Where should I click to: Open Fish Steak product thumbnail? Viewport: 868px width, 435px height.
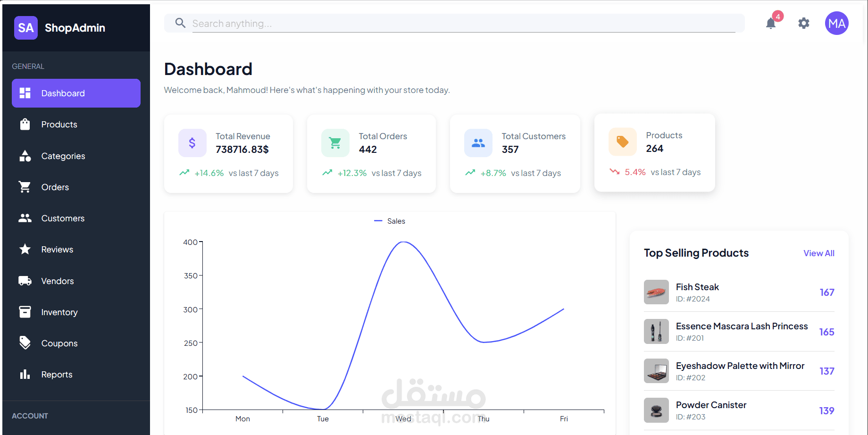(x=656, y=292)
